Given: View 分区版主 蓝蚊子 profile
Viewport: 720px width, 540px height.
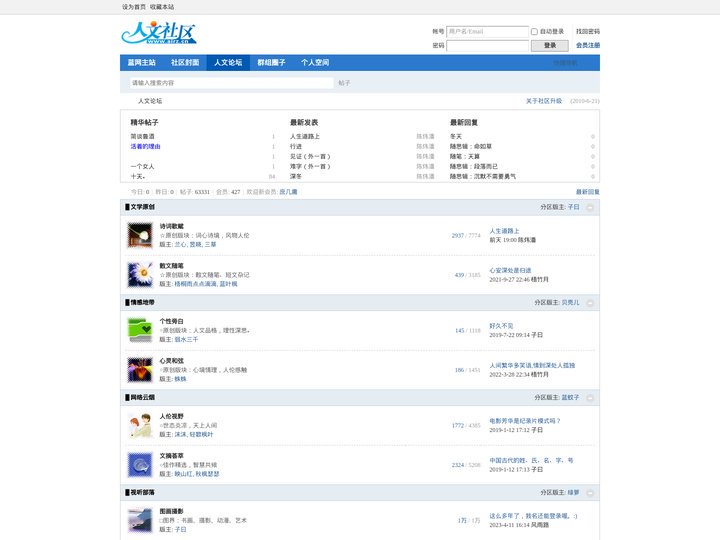Looking at the screenshot, I should pos(570,398).
